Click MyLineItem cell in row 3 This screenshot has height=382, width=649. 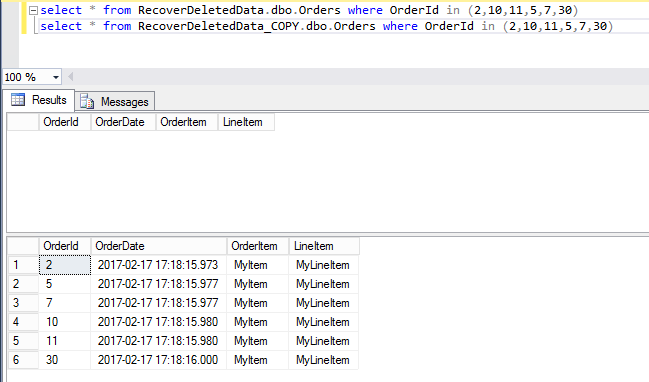click(x=324, y=303)
